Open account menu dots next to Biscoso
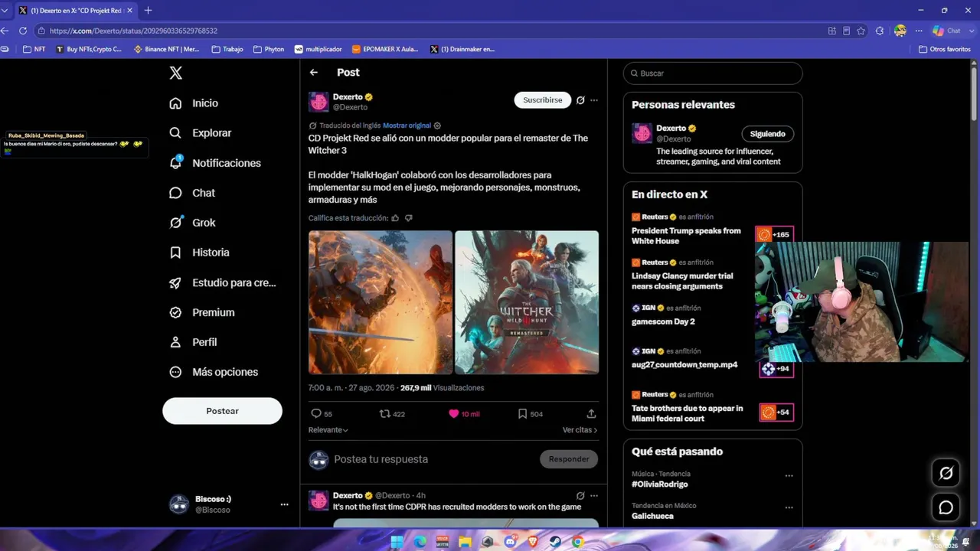The image size is (980, 551). point(284,504)
